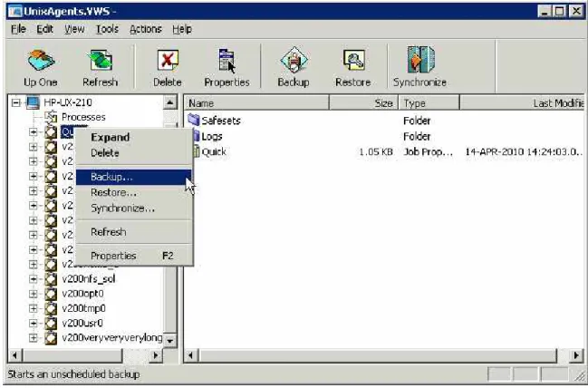Screen dimensions: 588x388
Task: Select v200usr0 in the tree
Action: click(82, 323)
